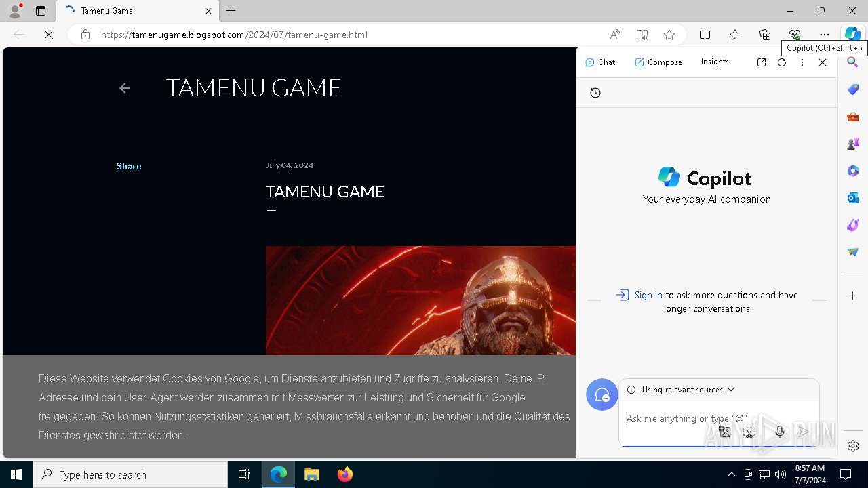The image size is (868, 488).
Task: Click the Sign in link
Action: [x=648, y=295]
